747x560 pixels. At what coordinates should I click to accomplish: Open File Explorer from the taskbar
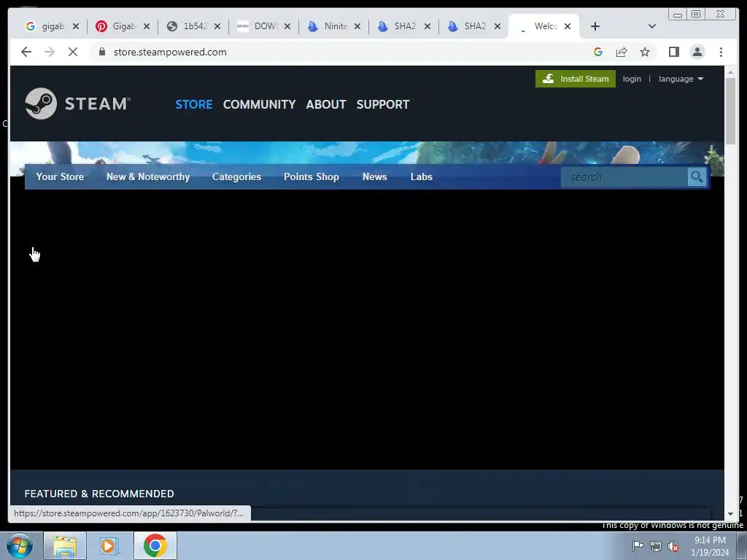tap(65, 545)
